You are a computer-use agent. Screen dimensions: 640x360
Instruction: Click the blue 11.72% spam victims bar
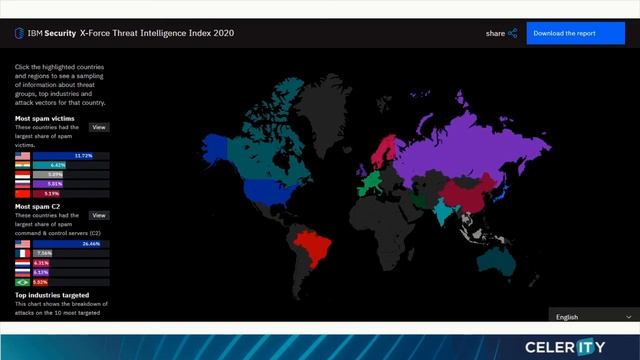tap(63, 156)
